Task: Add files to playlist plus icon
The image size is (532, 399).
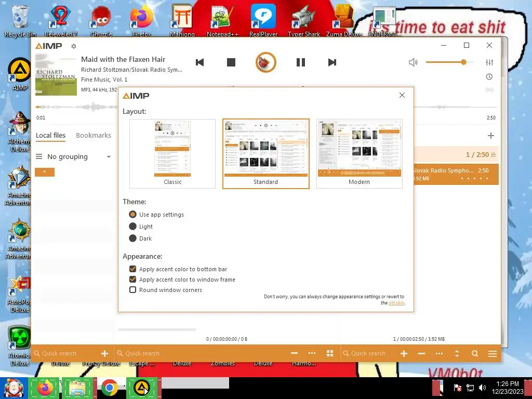Action: (x=404, y=353)
